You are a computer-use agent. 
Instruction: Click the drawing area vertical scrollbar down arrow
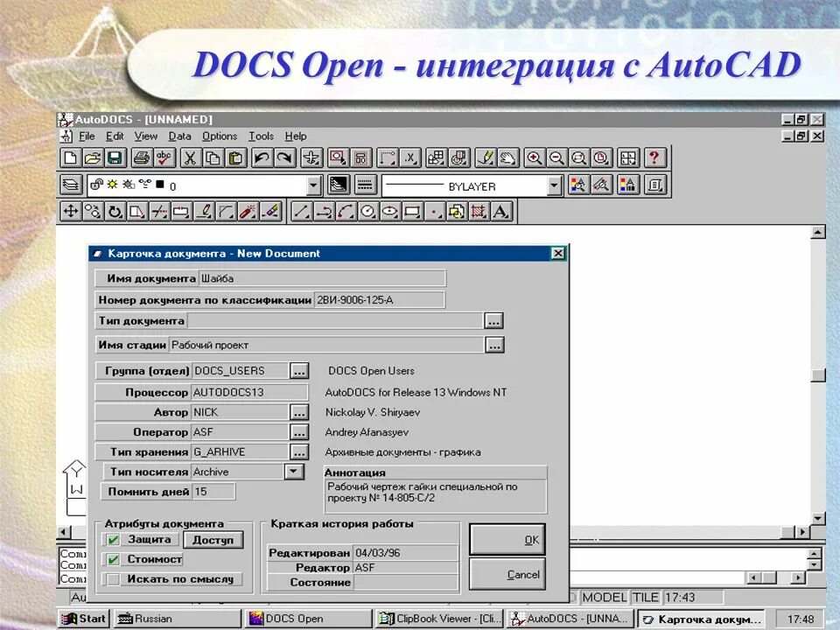point(818,518)
